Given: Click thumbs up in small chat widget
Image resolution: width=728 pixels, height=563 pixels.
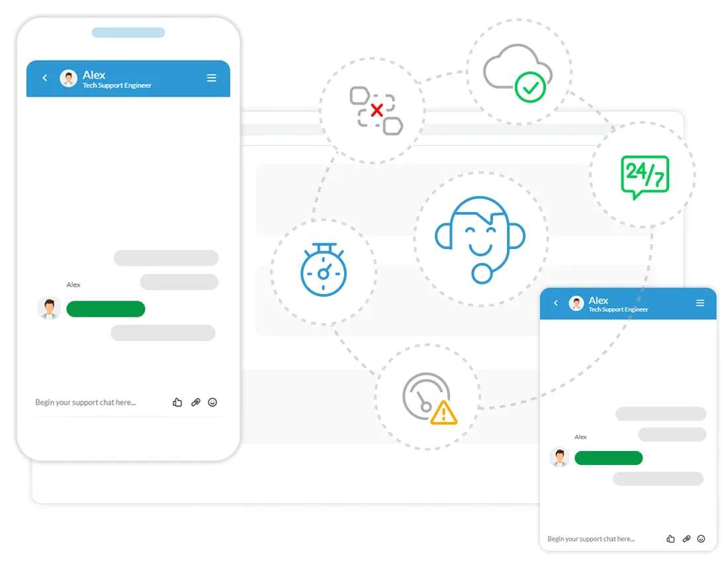Looking at the screenshot, I should (671, 539).
